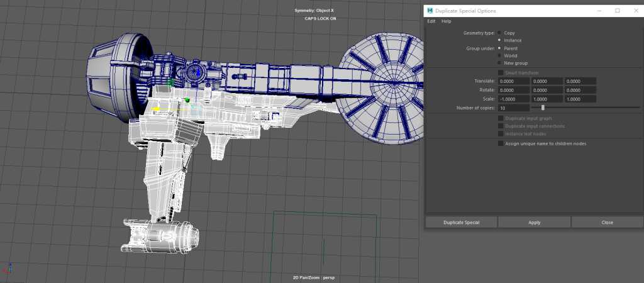Click the Maya icon in dialog title bar
This screenshot has height=283, width=644.
click(430, 11)
